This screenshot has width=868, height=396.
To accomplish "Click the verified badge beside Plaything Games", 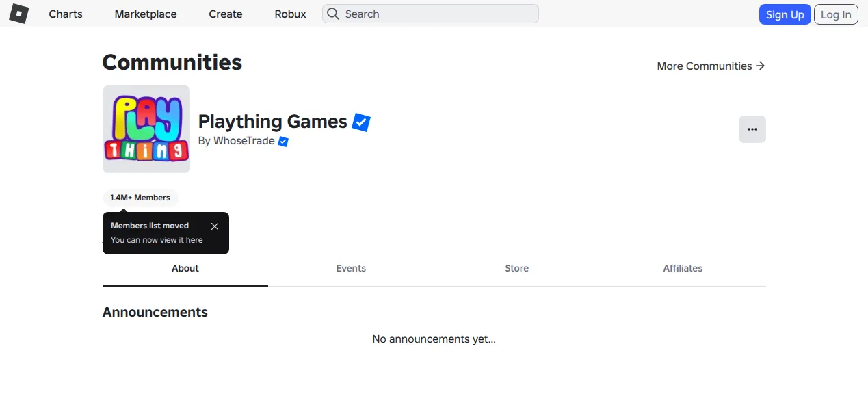I will point(361,122).
